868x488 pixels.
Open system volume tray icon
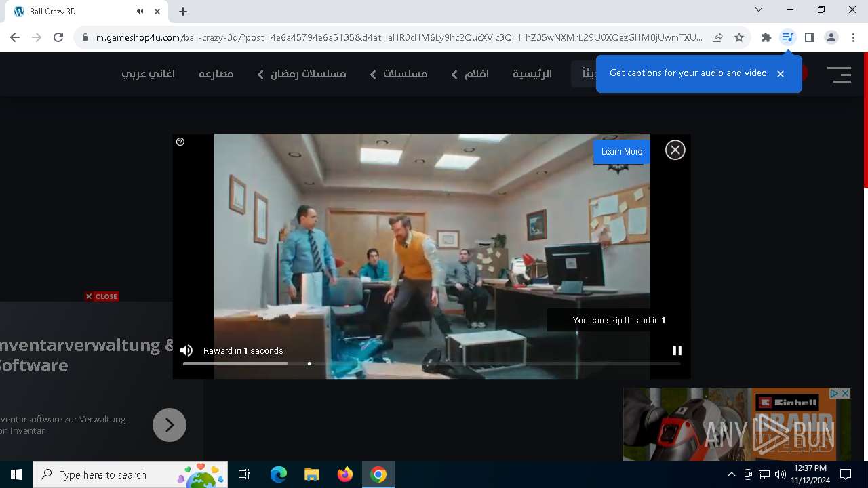tap(781, 474)
